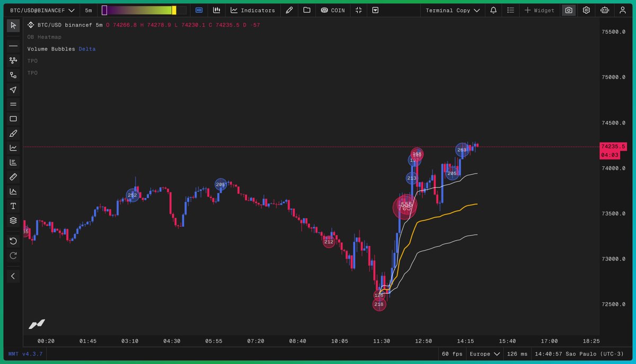Click the 11:30 time axis label
This screenshot has width=636, height=364.
pyautogui.click(x=382, y=341)
